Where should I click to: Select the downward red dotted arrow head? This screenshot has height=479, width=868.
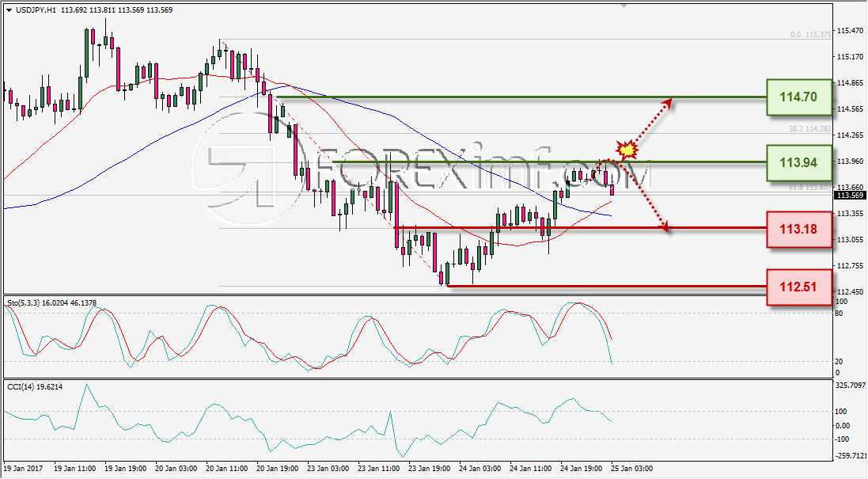(665, 226)
